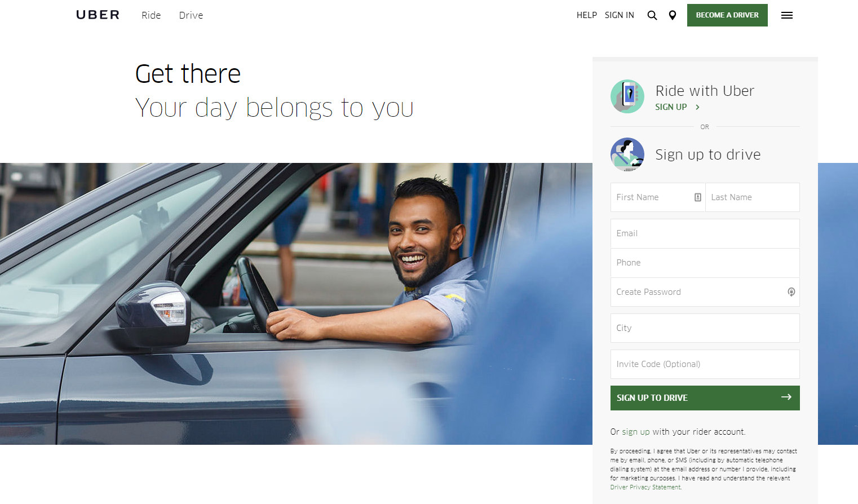Submit the Sign Up To Drive button

coord(705,398)
